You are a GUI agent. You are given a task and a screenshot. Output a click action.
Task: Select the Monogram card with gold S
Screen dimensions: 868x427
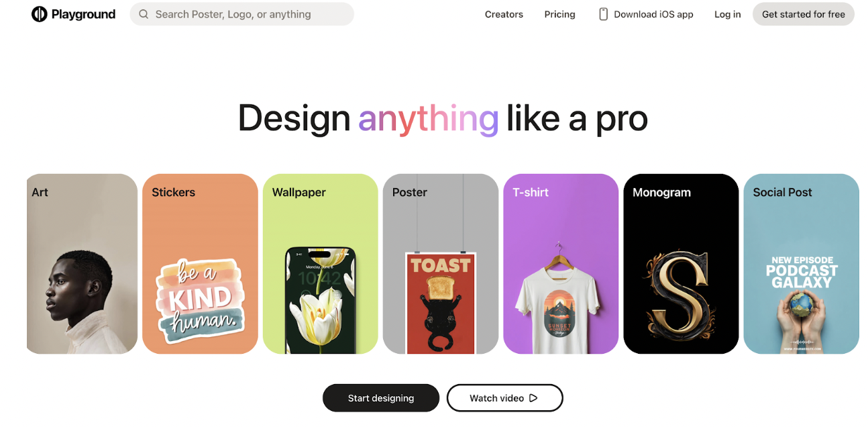click(x=681, y=264)
